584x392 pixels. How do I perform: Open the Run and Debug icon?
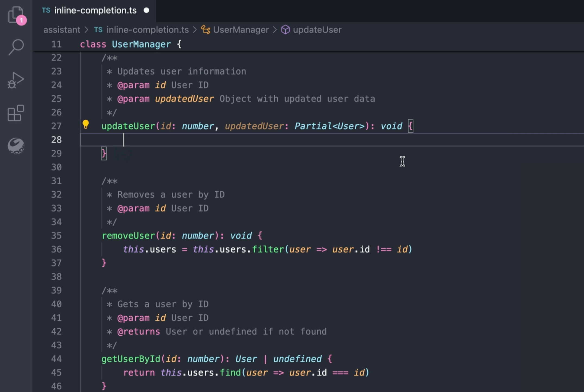pyautogui.click(x=16, y=80)
